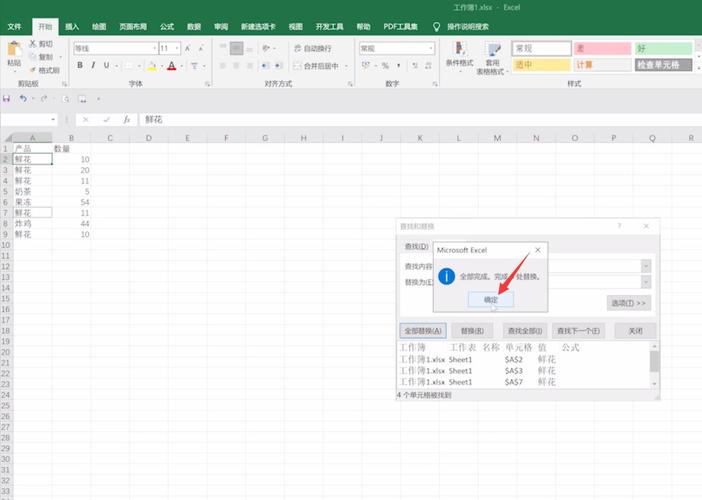
Task: Select the yellow 适中 cell style
Action: pos(541,65)
